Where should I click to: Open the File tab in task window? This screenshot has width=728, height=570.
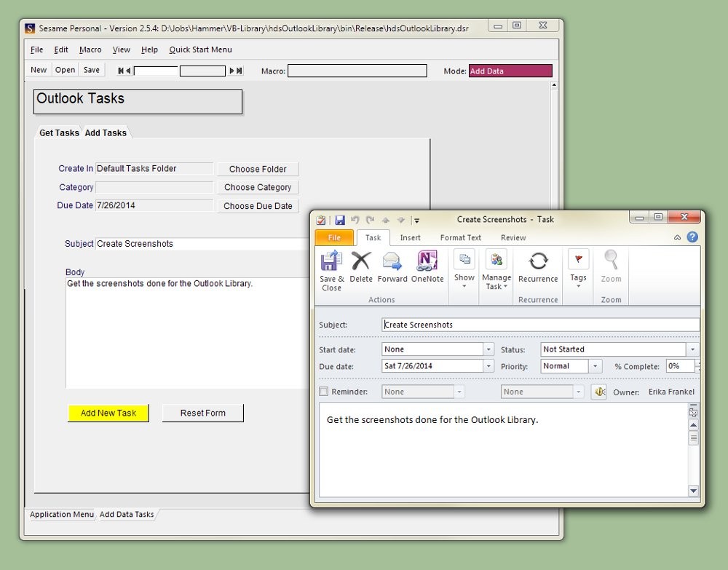[334, 237]
